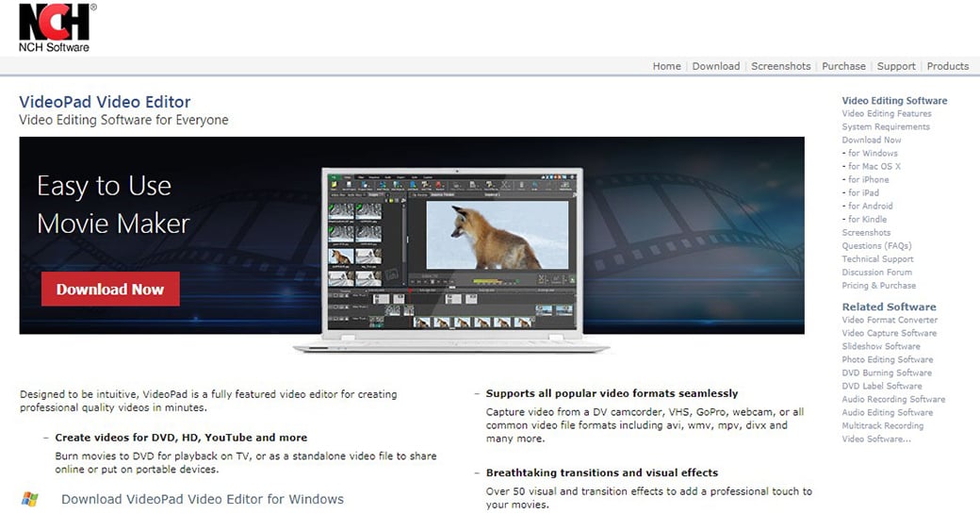Screen dimensions: 980x531
Task: Open the Purchase page in navigation
Action: tap(843, 66)
